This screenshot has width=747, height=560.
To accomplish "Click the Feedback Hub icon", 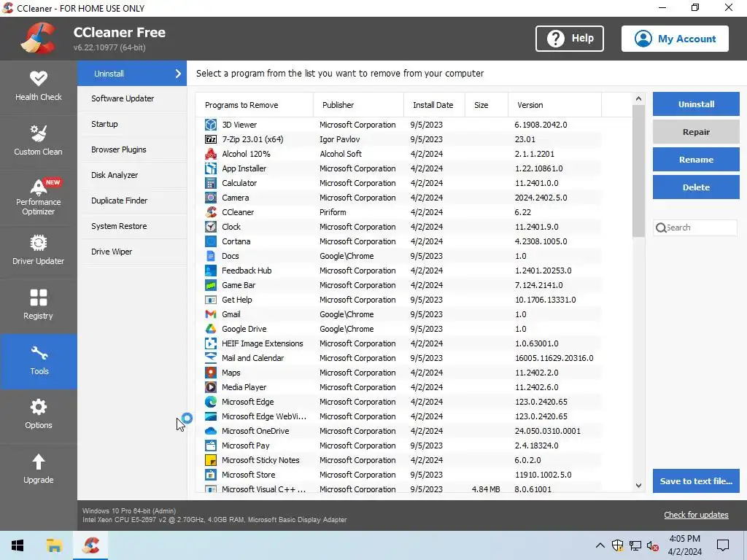I will (x=211, y=271).
